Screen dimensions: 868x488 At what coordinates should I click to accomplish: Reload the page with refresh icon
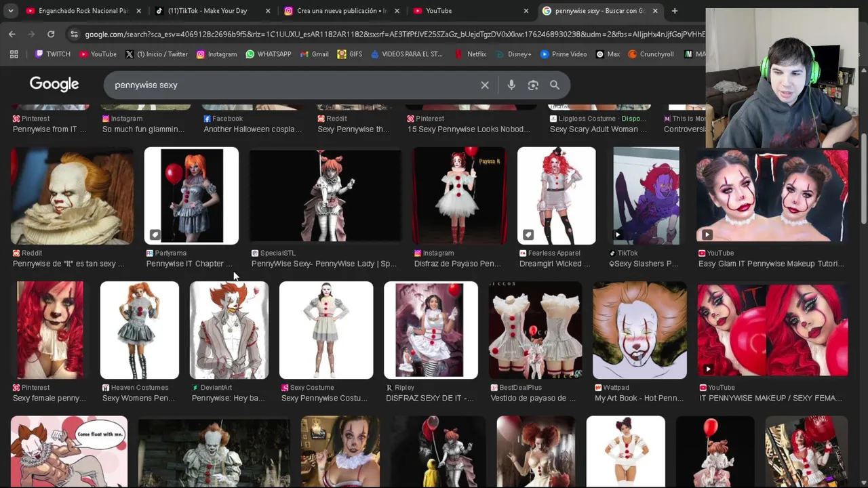(51, 34)
